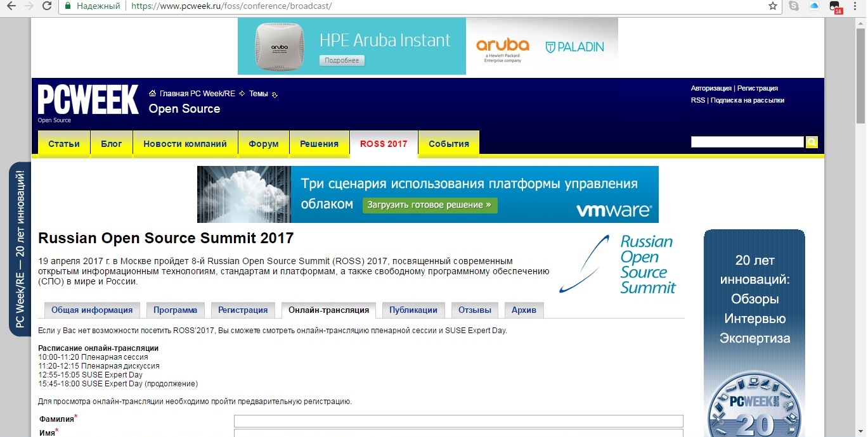Image resolution: width=868 pixels, height=437 pixels.
Task: Click the PCWEEK logo
Action: (x=88, y=101)
